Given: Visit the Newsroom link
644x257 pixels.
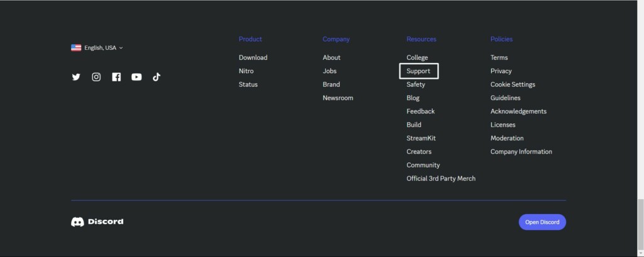Looking at the screenshot, I should click(x=338, y=98).
